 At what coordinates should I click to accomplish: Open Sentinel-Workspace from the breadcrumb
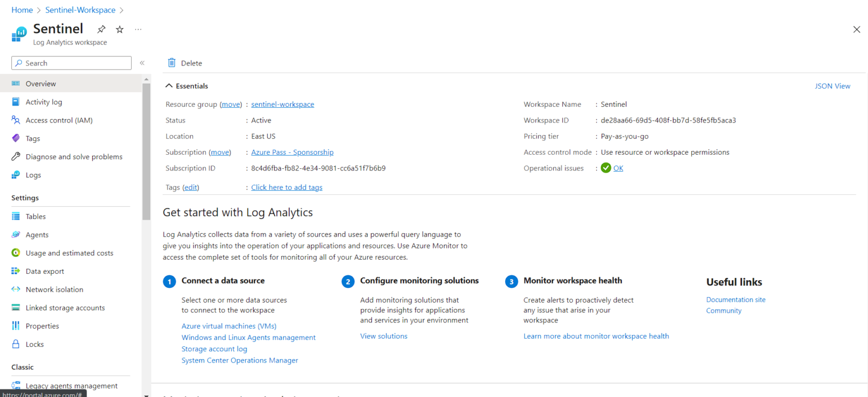point(80,10)
